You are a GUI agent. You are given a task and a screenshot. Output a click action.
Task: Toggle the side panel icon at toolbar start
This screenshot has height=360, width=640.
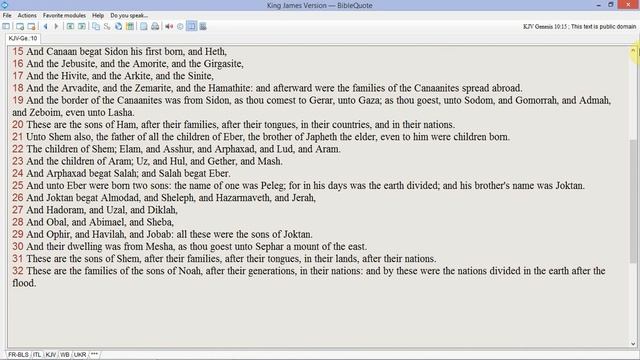click(6, 27)
